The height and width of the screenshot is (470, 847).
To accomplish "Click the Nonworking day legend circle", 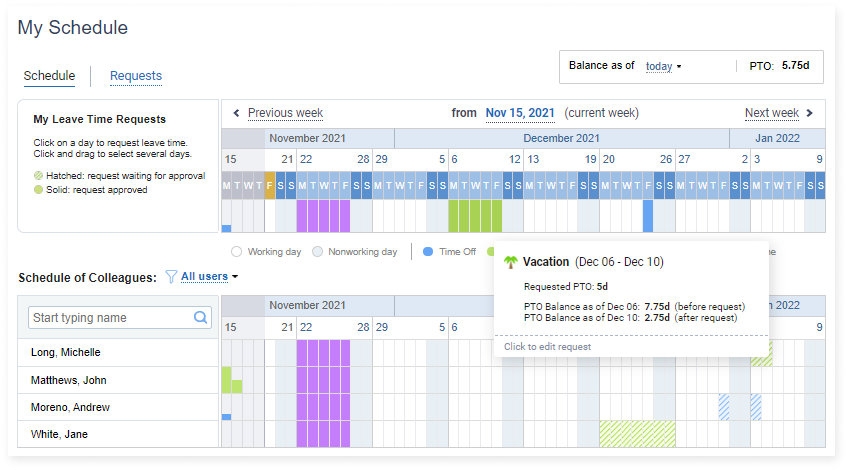I will tap(318, 252).
